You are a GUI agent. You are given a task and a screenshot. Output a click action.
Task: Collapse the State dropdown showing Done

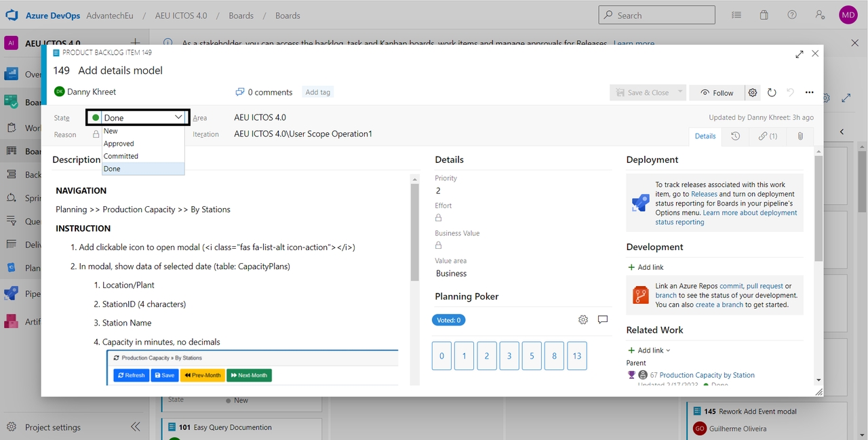[x=178, y=117]
